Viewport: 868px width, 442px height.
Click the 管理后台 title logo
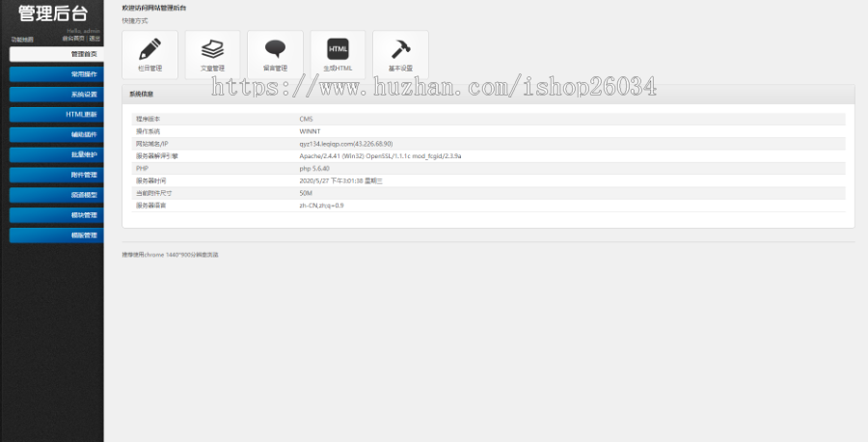[53, 14]
